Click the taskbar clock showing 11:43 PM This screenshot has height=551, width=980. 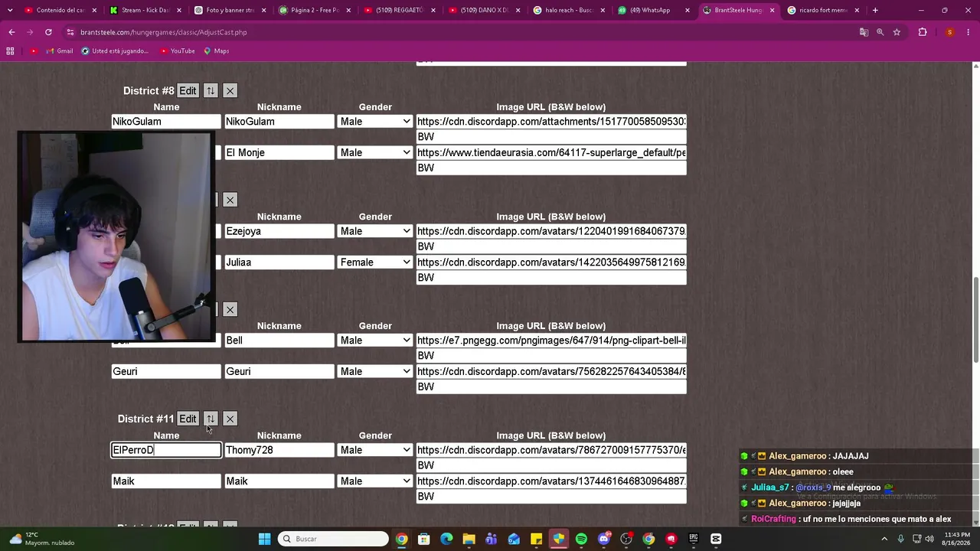tap(958, 539)
